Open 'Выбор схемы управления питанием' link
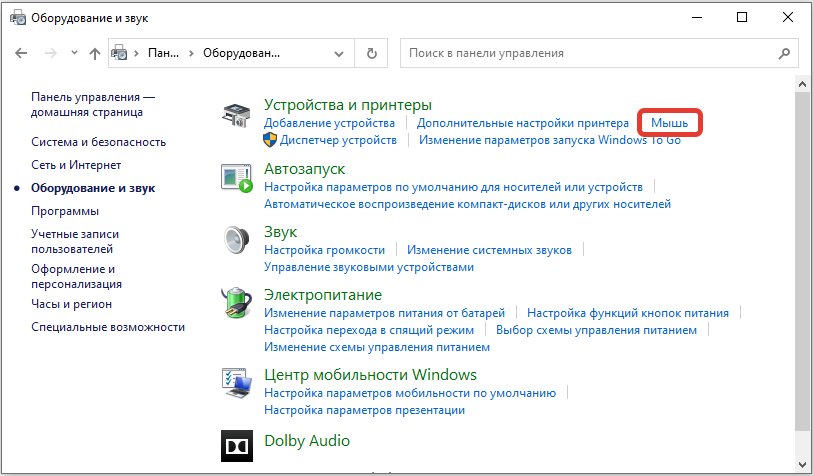 tap(596, 329)
